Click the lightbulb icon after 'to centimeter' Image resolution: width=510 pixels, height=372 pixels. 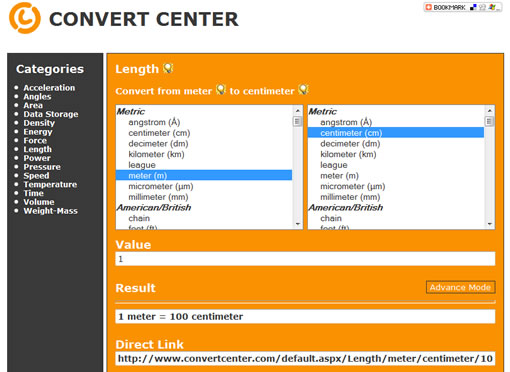pos(303,90)
